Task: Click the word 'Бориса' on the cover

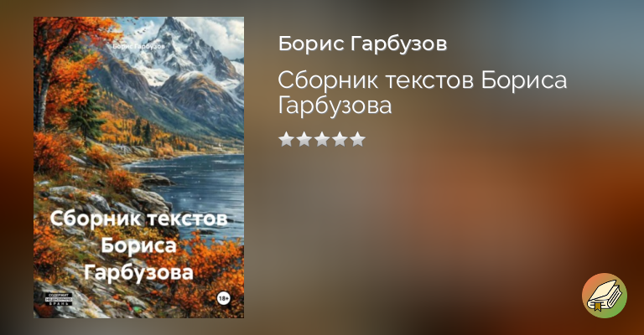Action: pos(139,245)
